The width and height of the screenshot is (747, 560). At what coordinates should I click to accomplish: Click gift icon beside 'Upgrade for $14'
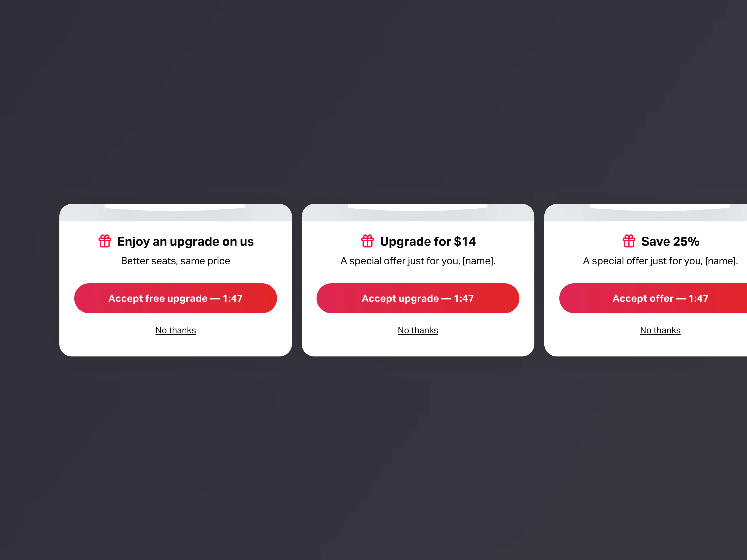367,241
